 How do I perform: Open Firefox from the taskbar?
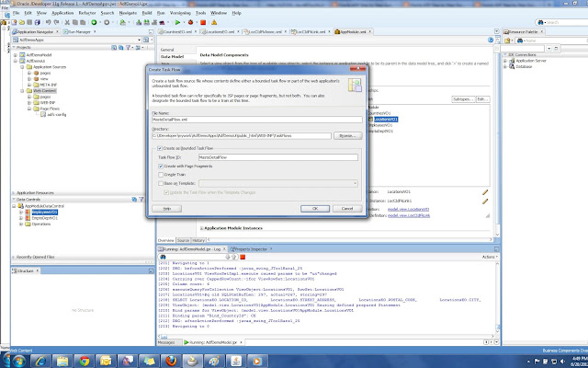tap(171, 362)
